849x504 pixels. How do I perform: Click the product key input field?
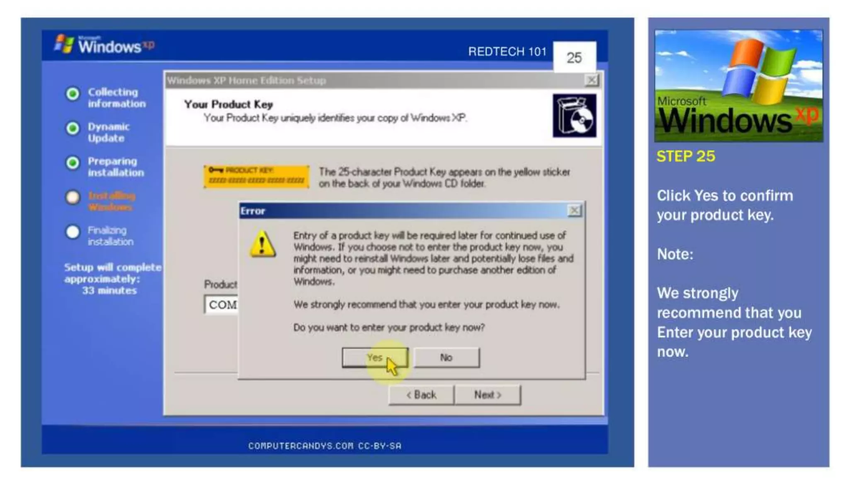[221, 305]
